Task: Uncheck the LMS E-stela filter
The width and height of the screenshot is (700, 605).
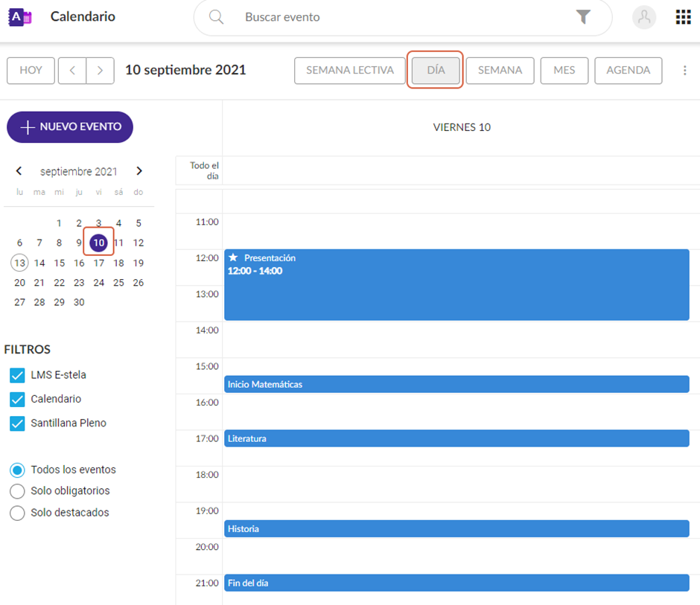Action: pos(18,376)
